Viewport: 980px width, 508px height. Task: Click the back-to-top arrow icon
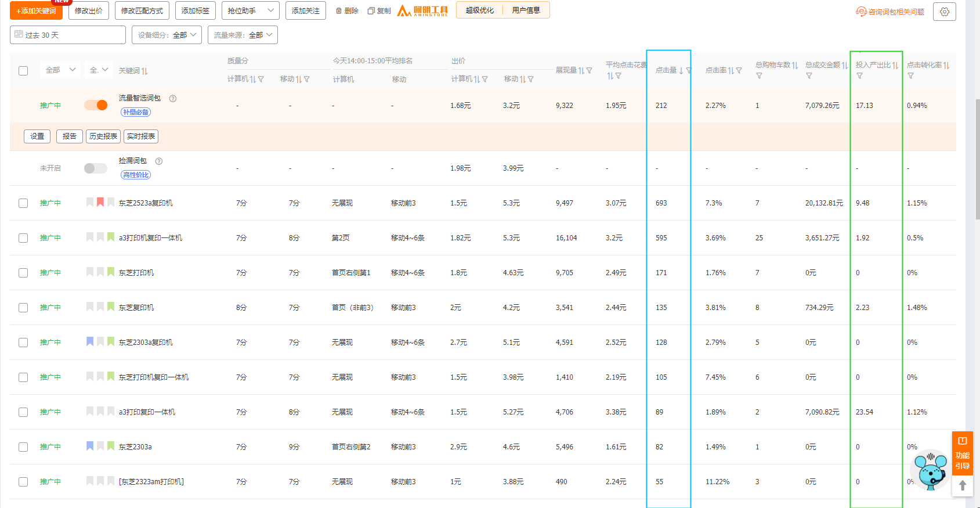point(962,485)
